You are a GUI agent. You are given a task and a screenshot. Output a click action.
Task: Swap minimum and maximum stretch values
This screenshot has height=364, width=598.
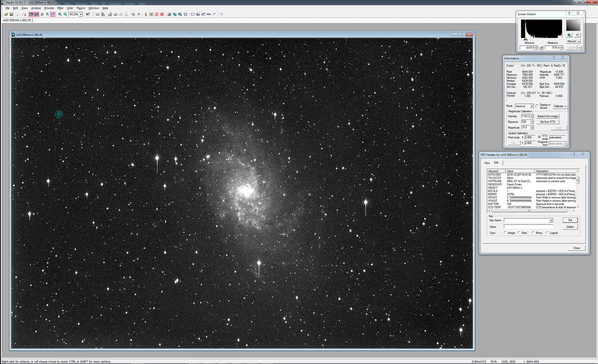[541, 48]
